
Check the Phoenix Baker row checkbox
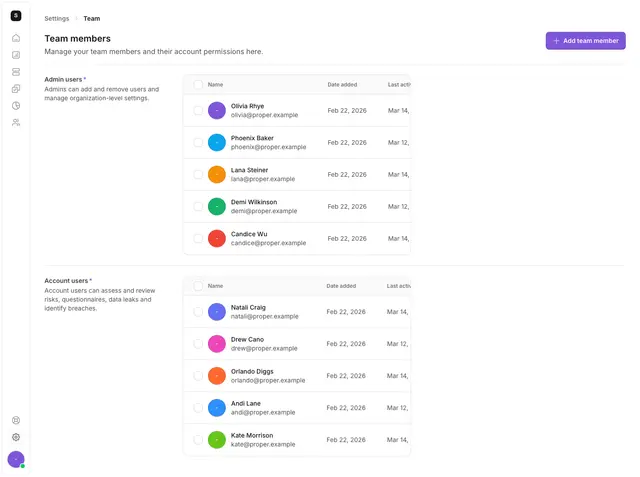198,142
